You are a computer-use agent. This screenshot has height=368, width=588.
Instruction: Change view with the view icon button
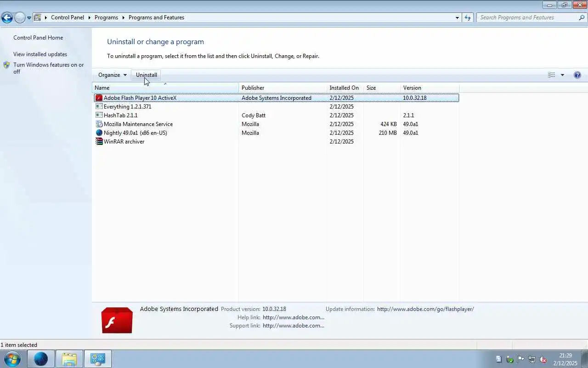552,75
